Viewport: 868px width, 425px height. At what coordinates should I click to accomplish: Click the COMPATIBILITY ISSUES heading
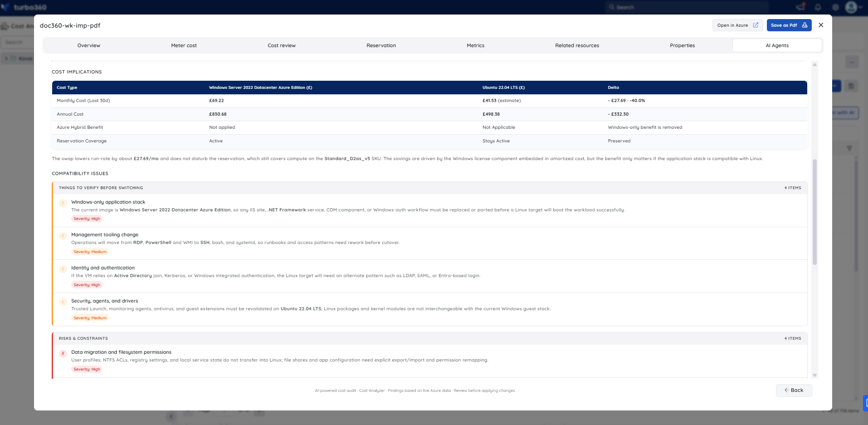(x=80, y=173)
